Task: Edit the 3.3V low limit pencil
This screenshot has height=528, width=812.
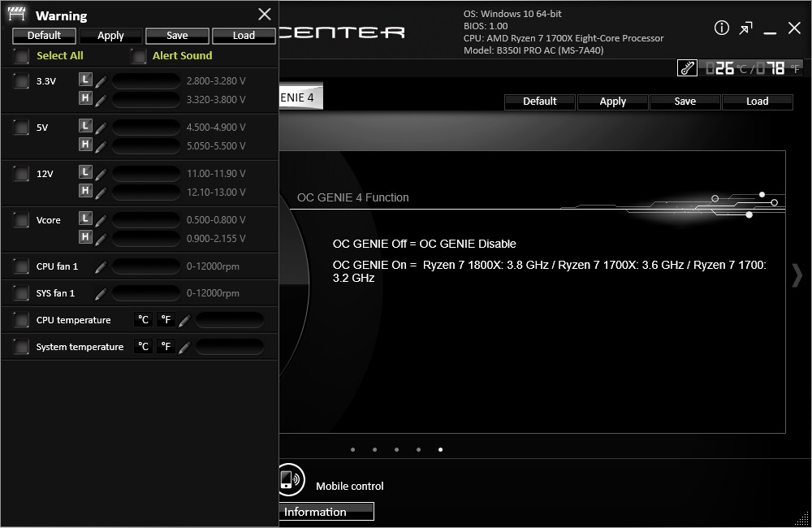Action: click(101, 82)
